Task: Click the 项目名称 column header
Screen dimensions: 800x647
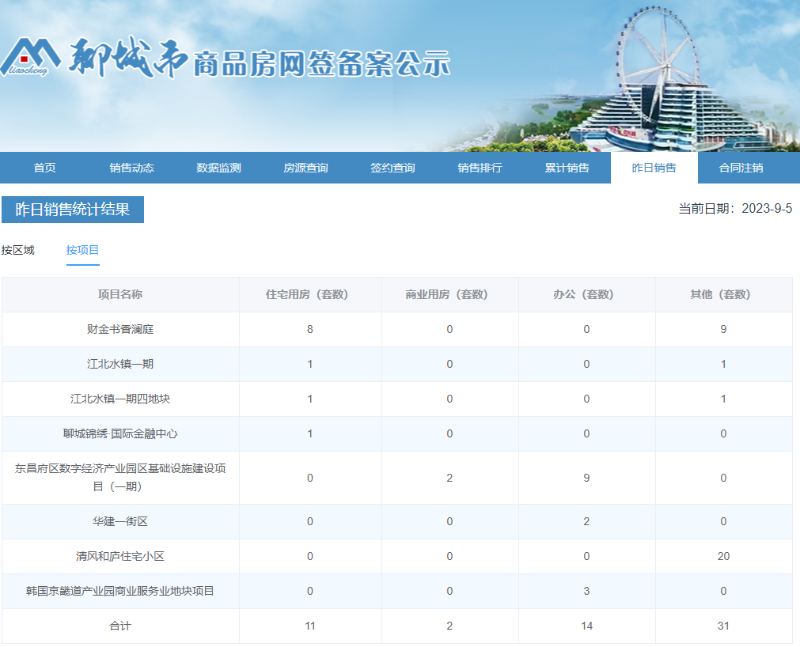Action: (120, 295)
